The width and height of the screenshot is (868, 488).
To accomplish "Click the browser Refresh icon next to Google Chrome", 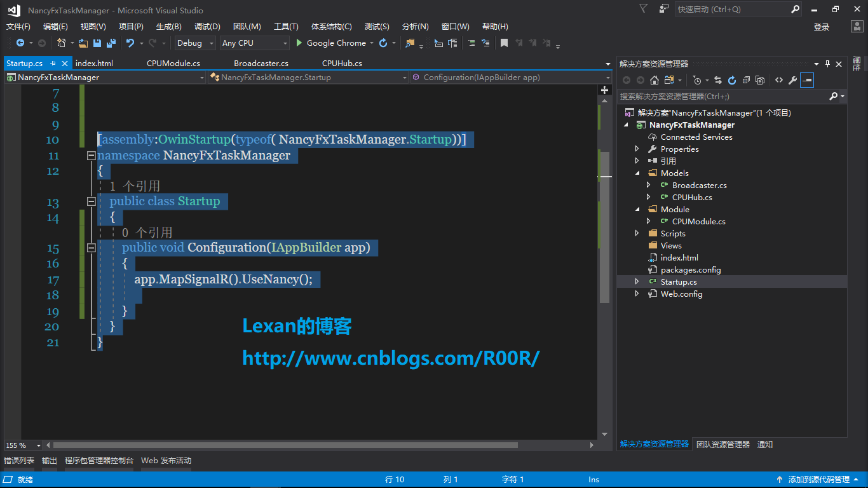I will tap(383, 43).
